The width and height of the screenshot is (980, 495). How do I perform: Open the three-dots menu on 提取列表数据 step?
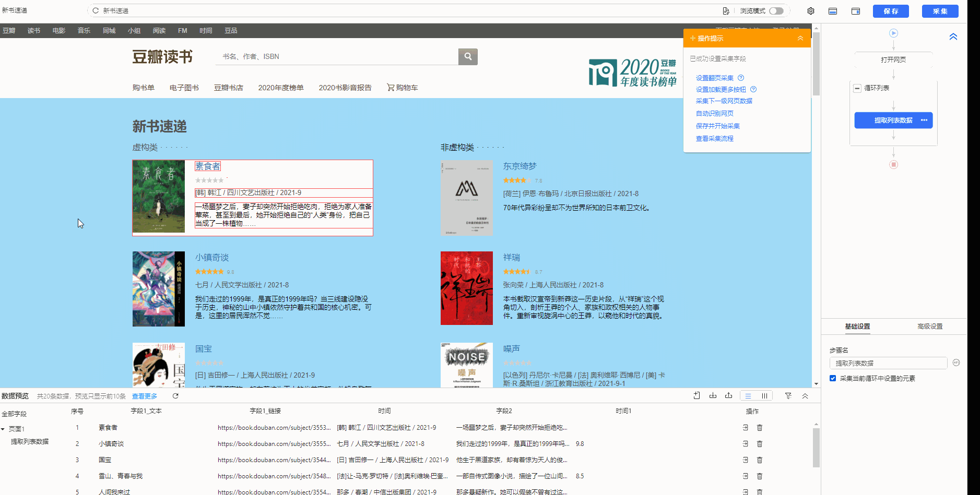(924, 120)
